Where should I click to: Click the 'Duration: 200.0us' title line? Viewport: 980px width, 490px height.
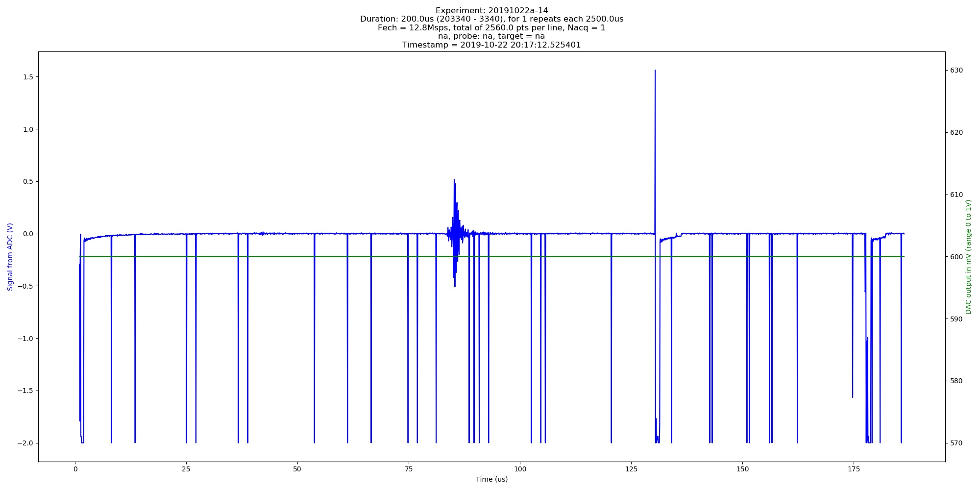pyautogui.click(x=491, y=19)
